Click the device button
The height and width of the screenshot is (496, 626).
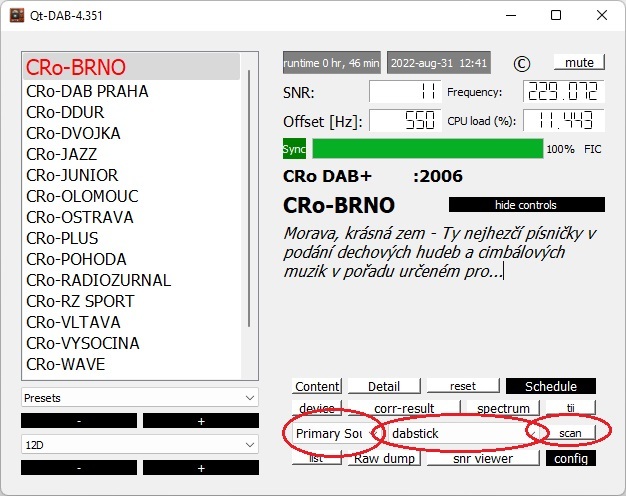tap(317, 408)
